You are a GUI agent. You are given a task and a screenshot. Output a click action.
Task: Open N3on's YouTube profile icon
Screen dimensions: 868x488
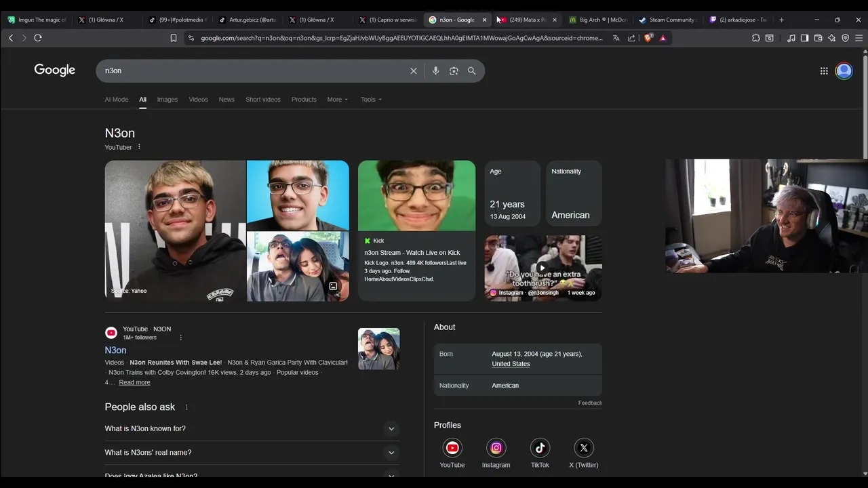[452, 448]
